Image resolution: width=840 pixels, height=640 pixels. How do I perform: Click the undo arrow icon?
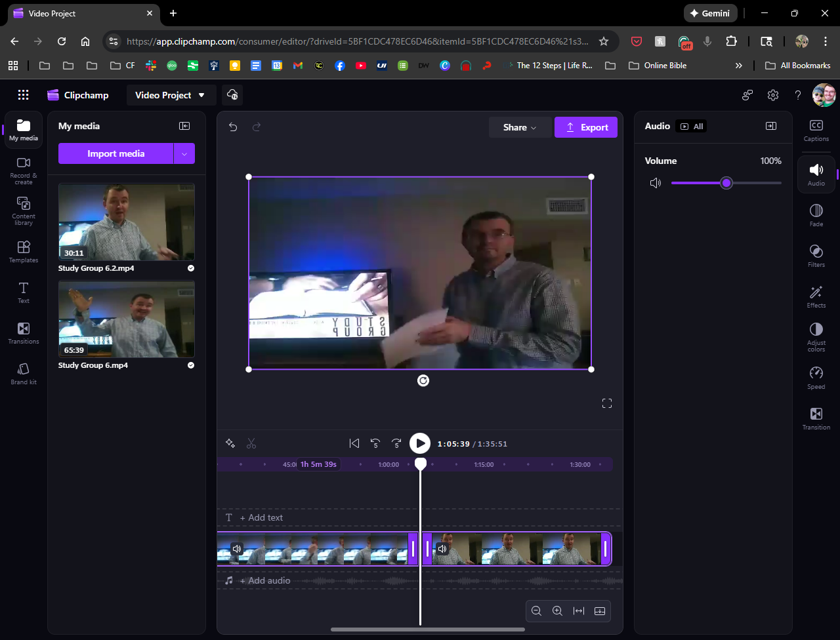click(x=233, y=127)
